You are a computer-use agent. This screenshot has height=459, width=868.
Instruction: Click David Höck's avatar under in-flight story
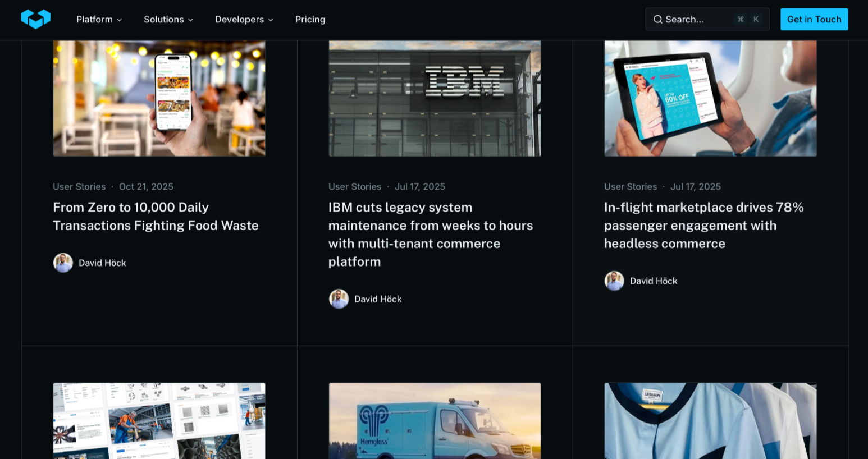[x=614, y=281]
